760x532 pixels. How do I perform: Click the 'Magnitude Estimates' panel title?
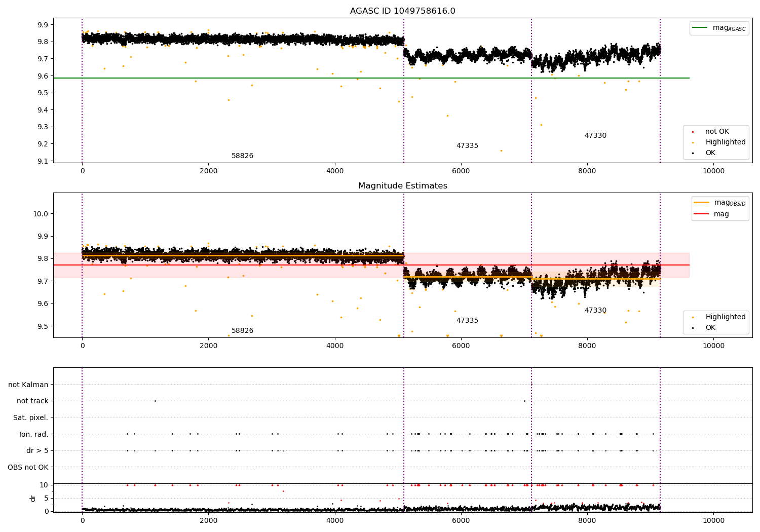coord(402,186)
